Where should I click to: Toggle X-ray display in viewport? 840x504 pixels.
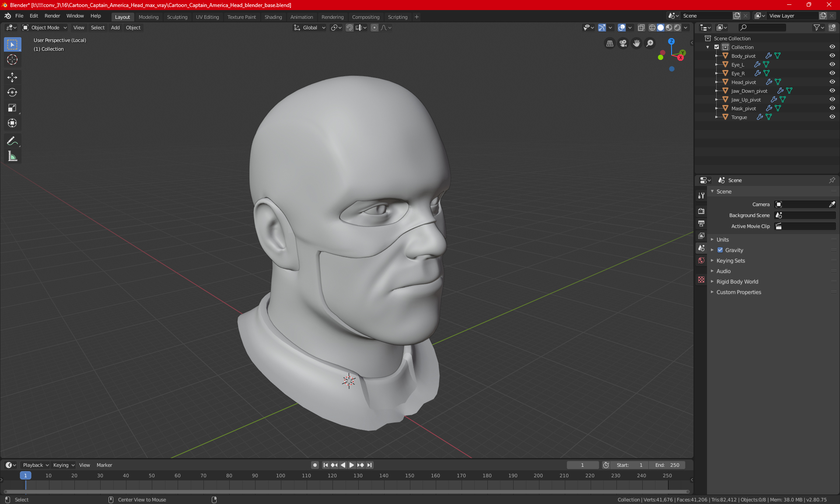pos(641,28)
